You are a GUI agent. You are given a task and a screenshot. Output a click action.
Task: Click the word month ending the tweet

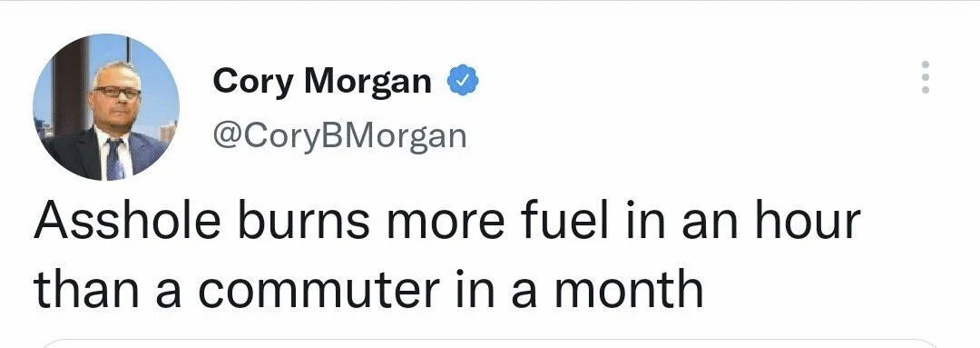coord(629,288)
